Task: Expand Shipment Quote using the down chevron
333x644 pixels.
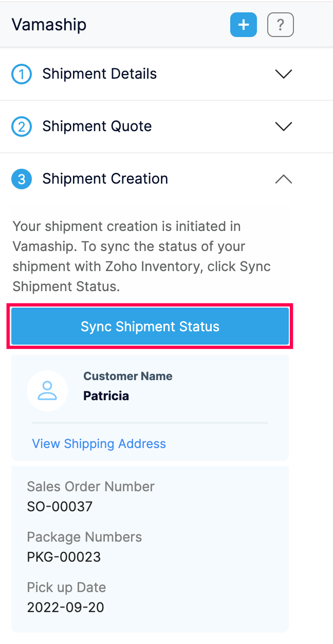Action: tap(283, 127)
